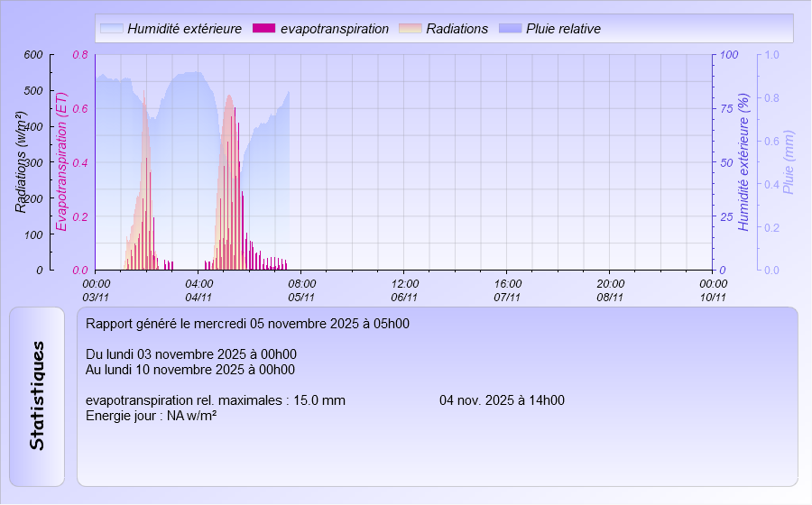Click the 'Humidité extérieure (%)' axis title
The image size is (812, 505).
click(743, 162)
